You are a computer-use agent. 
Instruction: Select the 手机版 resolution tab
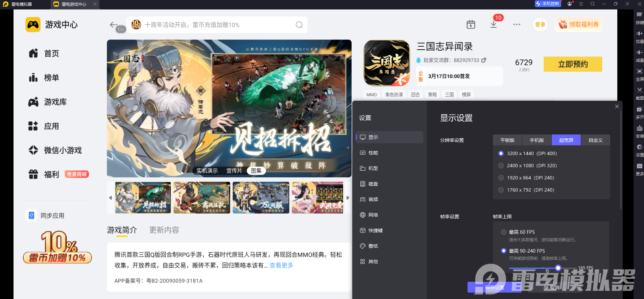[537, 140]
